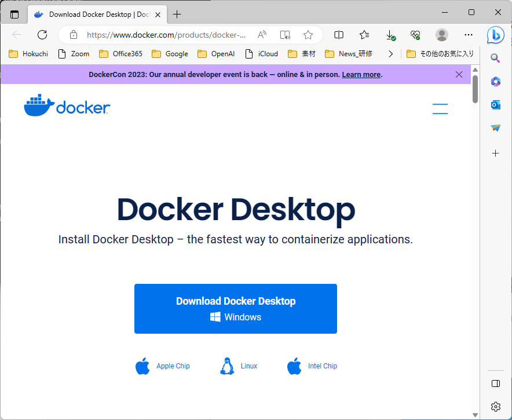This screenshot has width=512, height=420.
Task: Open Browser essentials heart icon
Action: [415, 35]
